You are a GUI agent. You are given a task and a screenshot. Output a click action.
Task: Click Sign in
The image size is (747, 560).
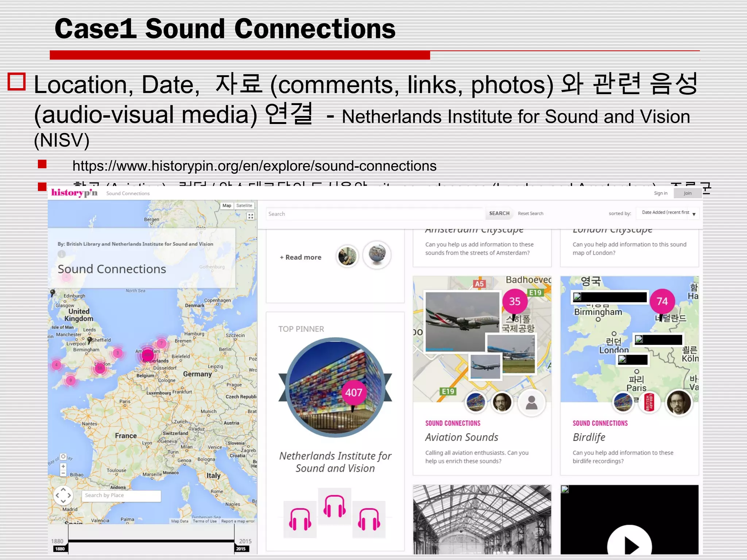[x=661, y=193]
